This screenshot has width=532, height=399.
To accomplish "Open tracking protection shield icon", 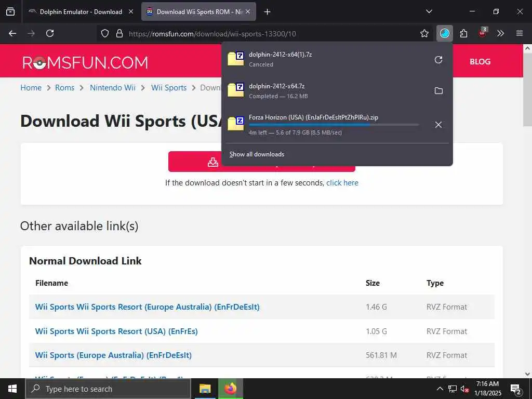I will (x=105, y=33).
